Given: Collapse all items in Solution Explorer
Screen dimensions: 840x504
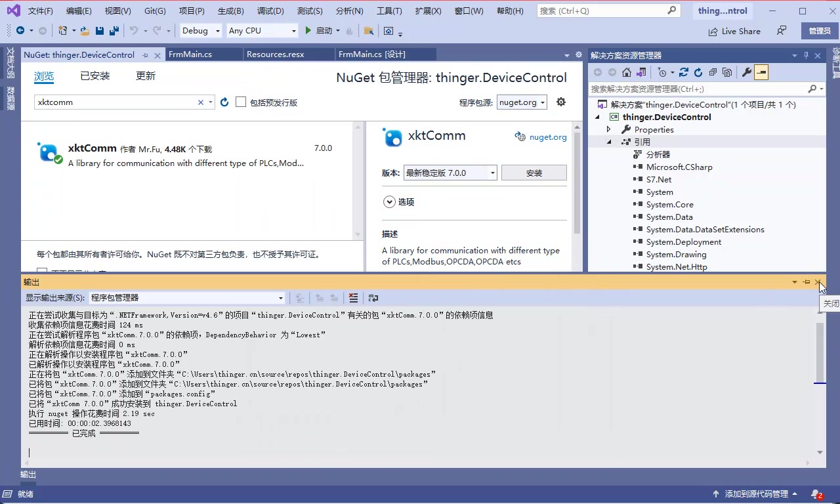Looking at the screenshot, I should pos(713,72).
